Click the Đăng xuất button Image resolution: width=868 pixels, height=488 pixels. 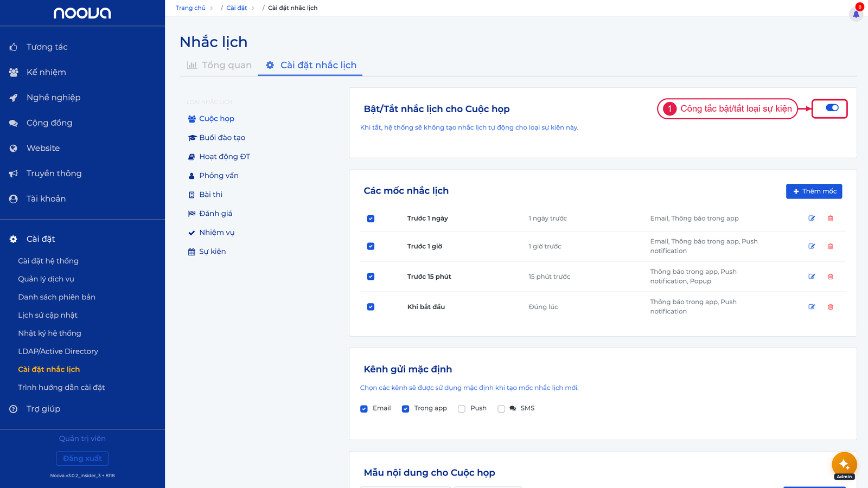82,459
